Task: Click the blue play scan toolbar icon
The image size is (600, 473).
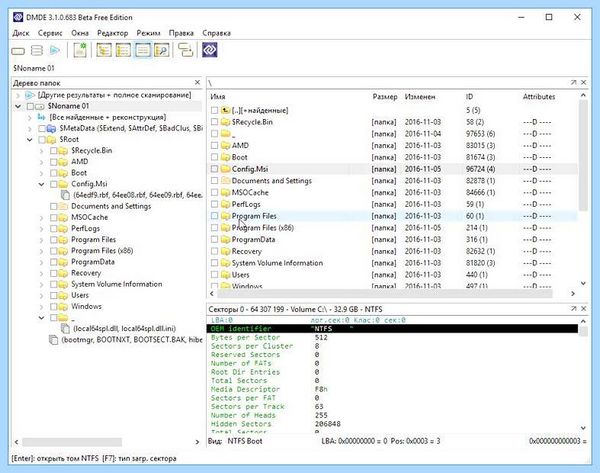Action: tap(55, 50)
